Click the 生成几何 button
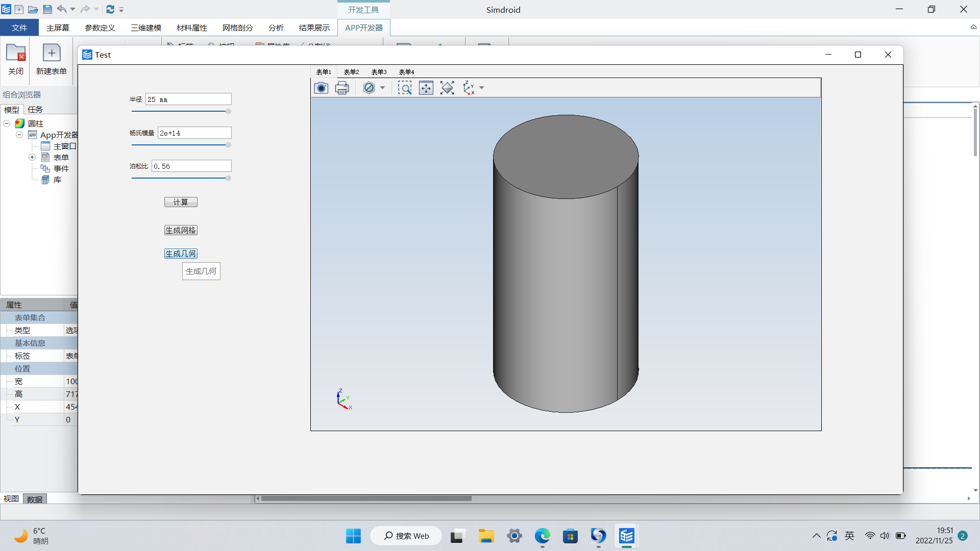Screen dimensions: 980x551 [x=181, y=254]
